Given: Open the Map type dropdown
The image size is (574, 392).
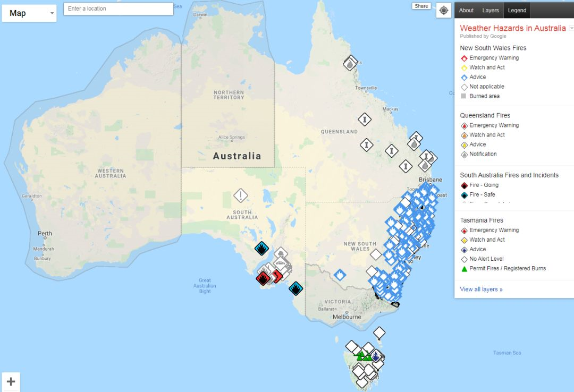Looking at the screenshot, I should (29, 13).
